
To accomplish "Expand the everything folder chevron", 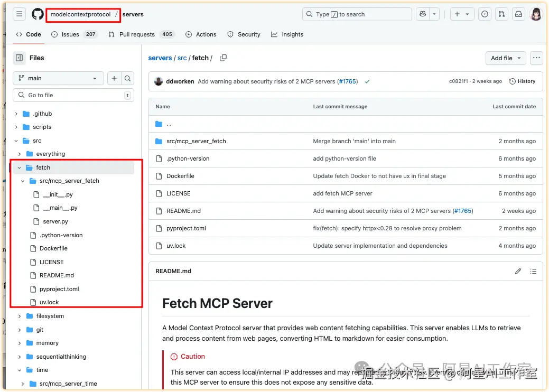I will coord(20,154).
